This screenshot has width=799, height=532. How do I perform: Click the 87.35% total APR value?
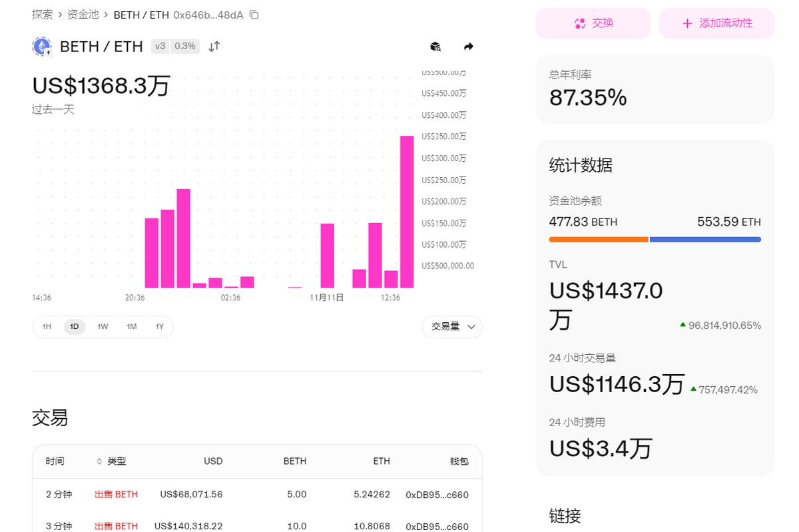point(588,98)
